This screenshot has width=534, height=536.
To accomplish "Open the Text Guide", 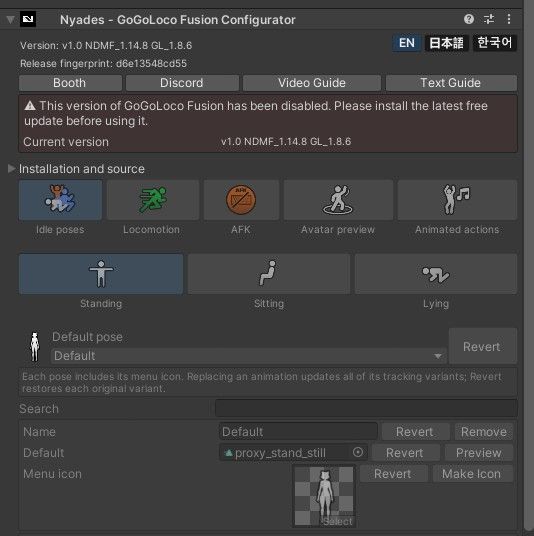I will (451, 83).
